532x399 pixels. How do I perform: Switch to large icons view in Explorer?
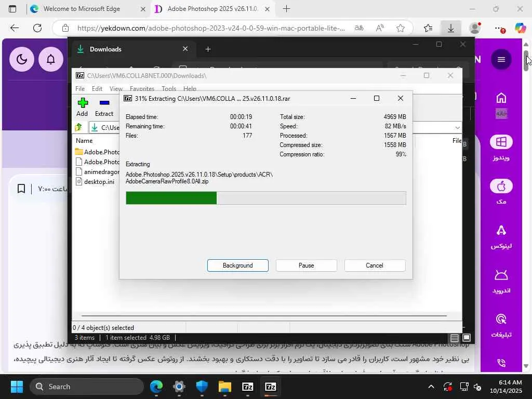[467, 338]
